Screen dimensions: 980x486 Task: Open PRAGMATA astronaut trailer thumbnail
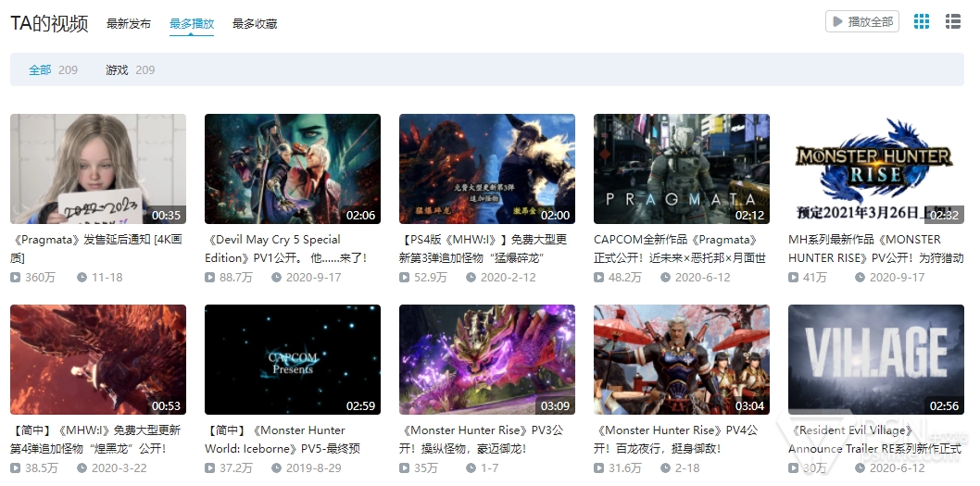(681, 168)
